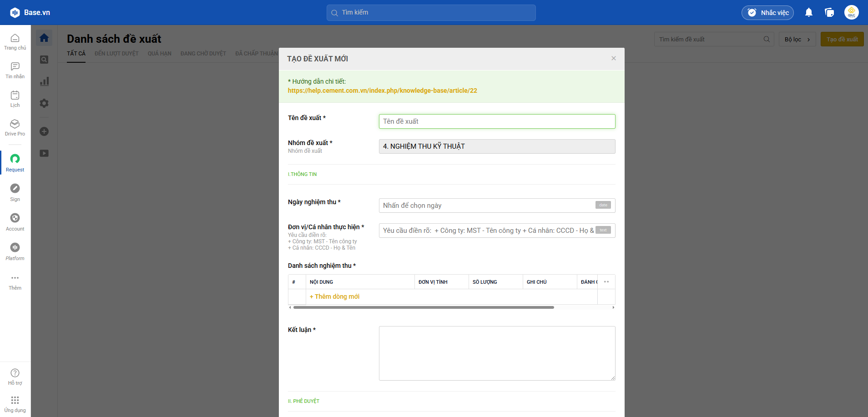Click Thêm dòng mới to add row
This screenshot has width=868, height=417.
pyautogui.click(x=334, y=296)
